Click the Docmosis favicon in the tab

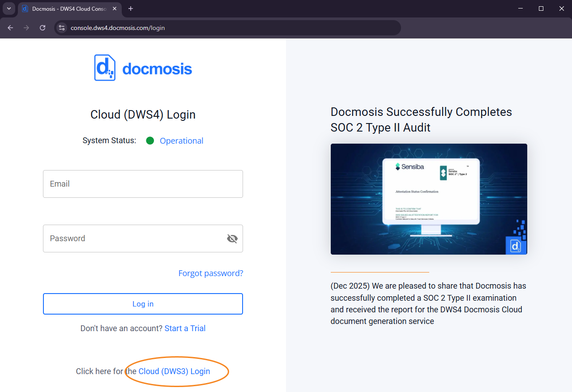25,9
